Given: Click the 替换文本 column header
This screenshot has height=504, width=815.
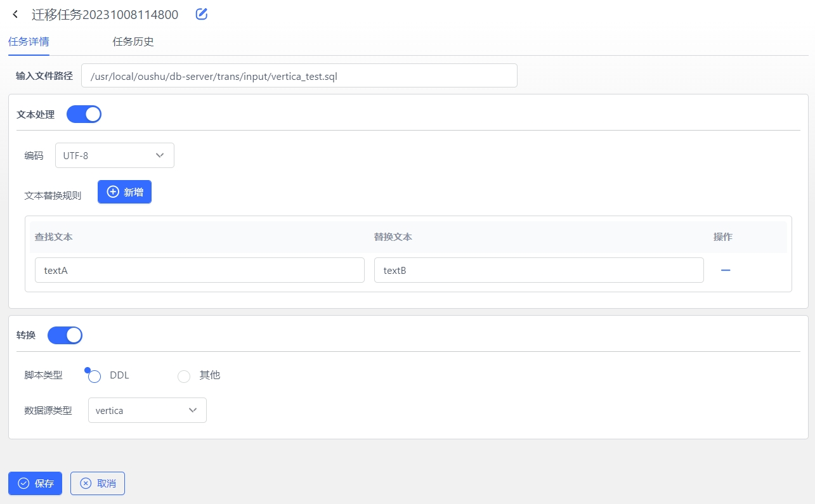Looking at the screenshot, I should coord(393,237).
